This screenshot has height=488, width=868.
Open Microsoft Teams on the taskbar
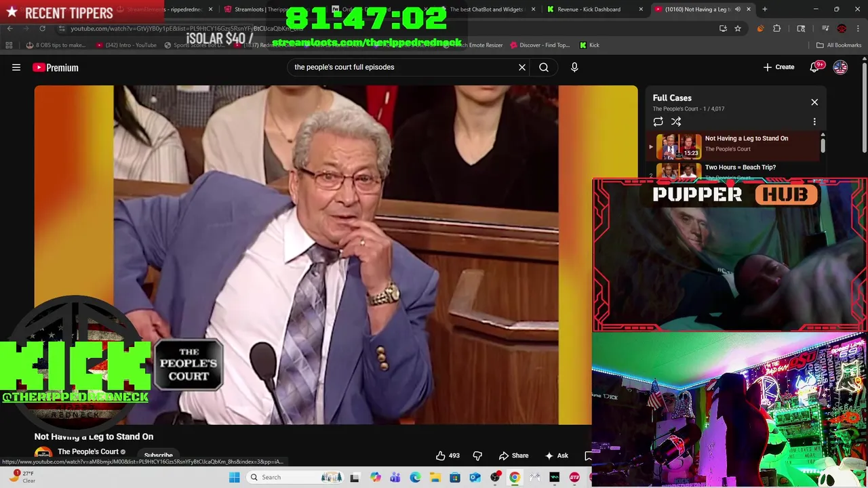tap(395, 477)
